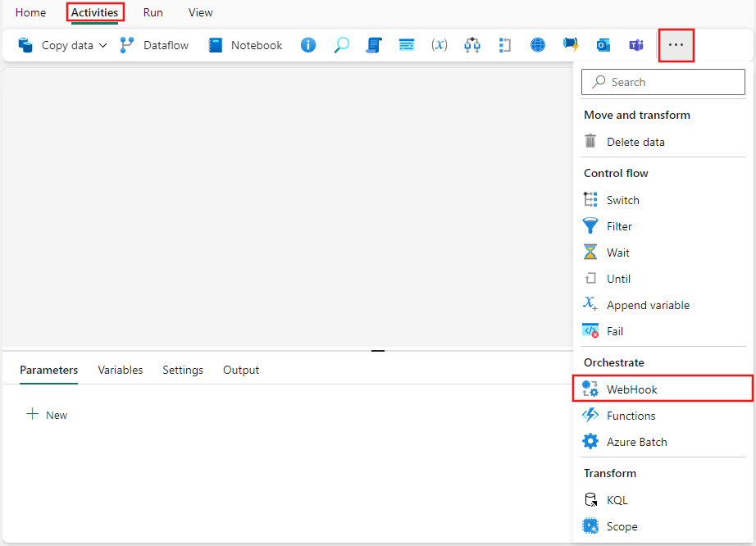This screenshot has height=546, width=756.
Task: Open the more activities ellipsis menu
Action: coord(676,45)
